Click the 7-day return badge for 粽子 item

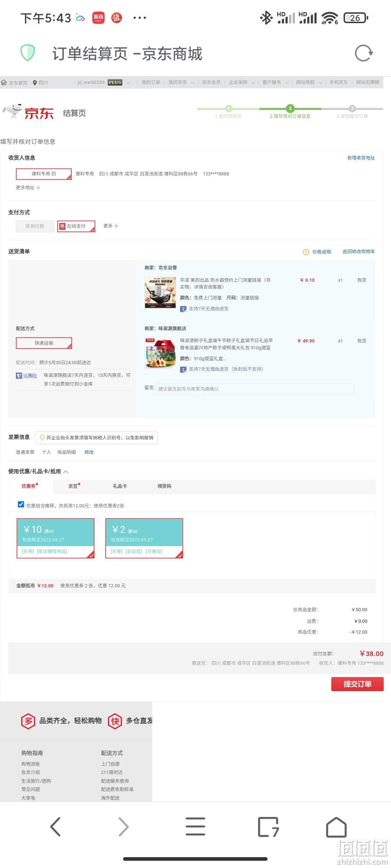tap(184, 369)
